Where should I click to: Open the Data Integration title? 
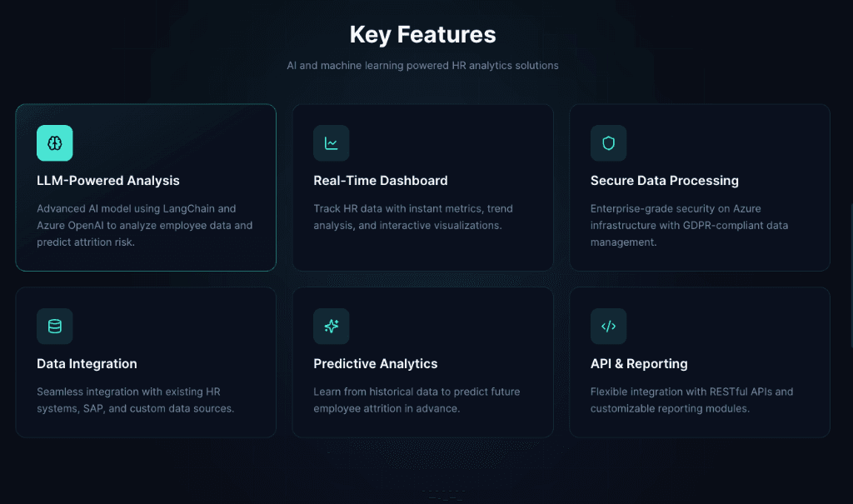click(x=87, y=364)
